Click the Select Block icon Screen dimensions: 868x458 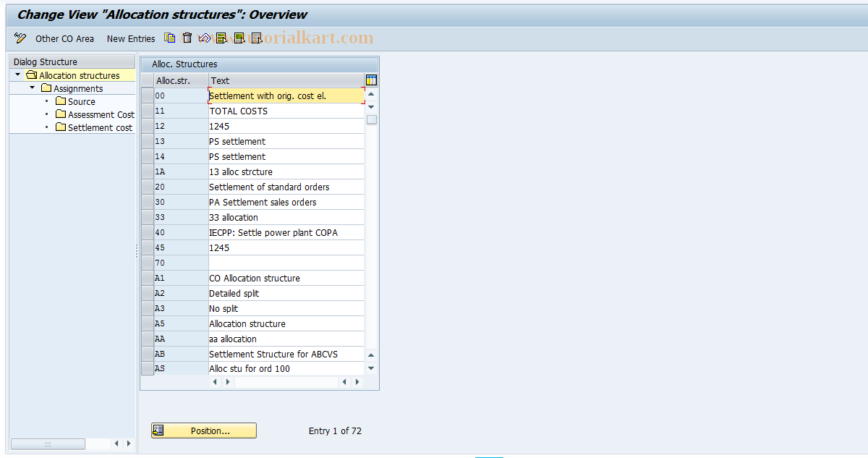tap(239, 38)
